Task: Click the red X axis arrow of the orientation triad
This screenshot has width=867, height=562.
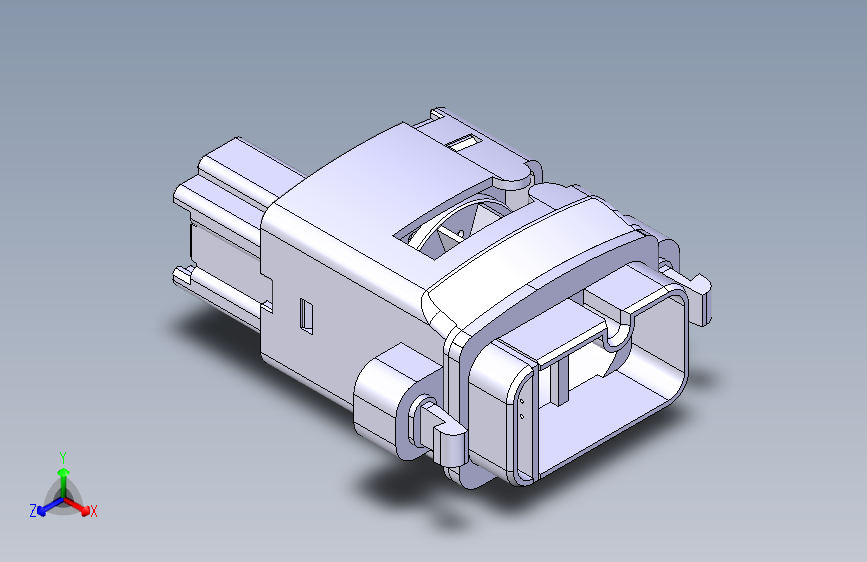Action: pyautogui.click(x=77, y=506)
